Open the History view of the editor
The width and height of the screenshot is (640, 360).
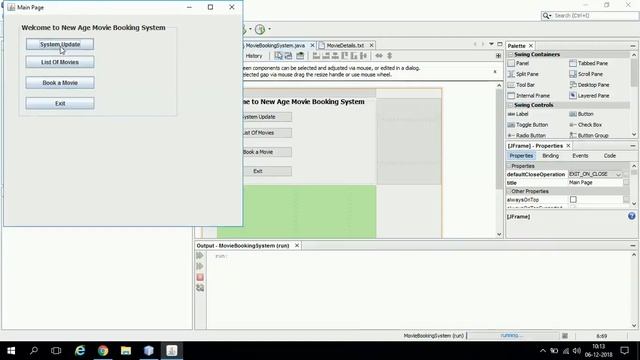pyautogui.click(x=253, y=56)
